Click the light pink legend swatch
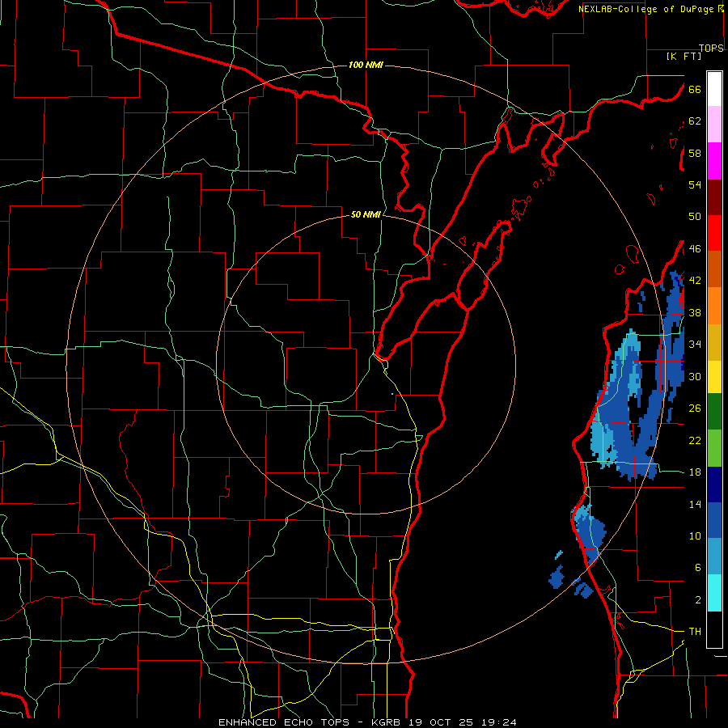Image resolution: width=728 pixels, height=728 pixels. click(714, 125)
